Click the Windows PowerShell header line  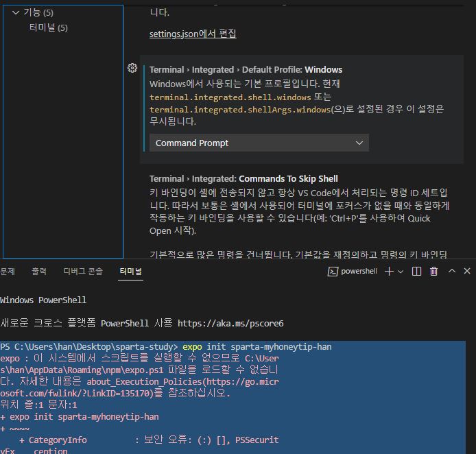tap(43, 300)
